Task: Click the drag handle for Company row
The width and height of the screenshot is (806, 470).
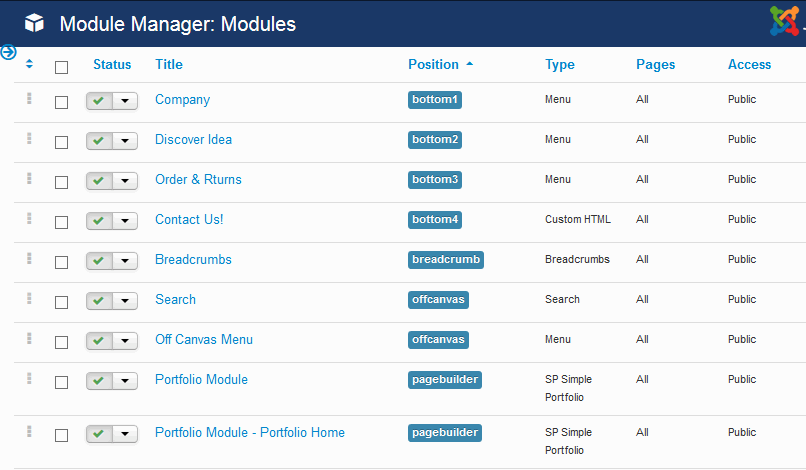Action: click(x=30, y=99)
